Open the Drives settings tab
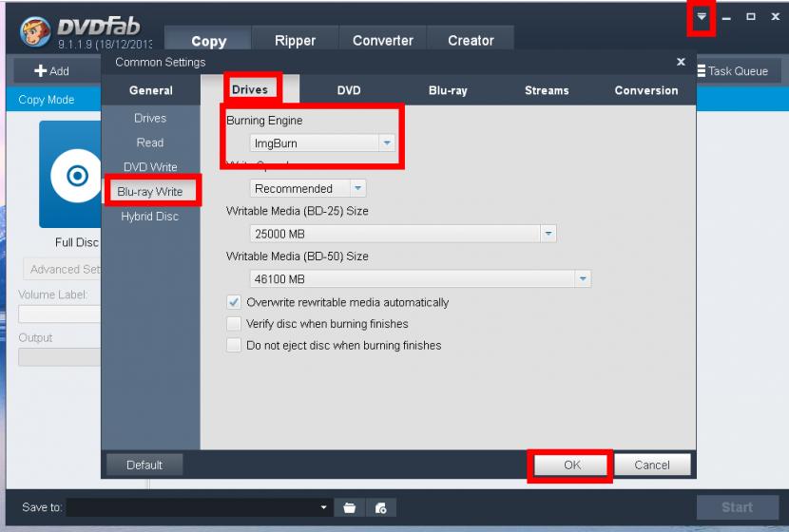 (x=250, y=90)
